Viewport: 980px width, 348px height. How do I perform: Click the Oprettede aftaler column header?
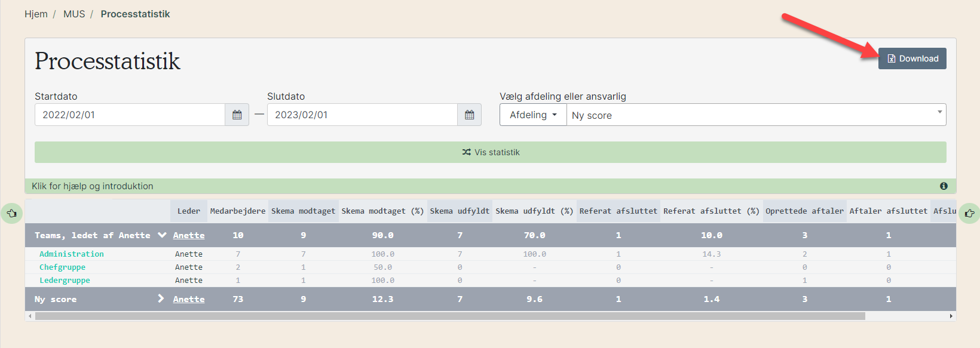[805, 211]
